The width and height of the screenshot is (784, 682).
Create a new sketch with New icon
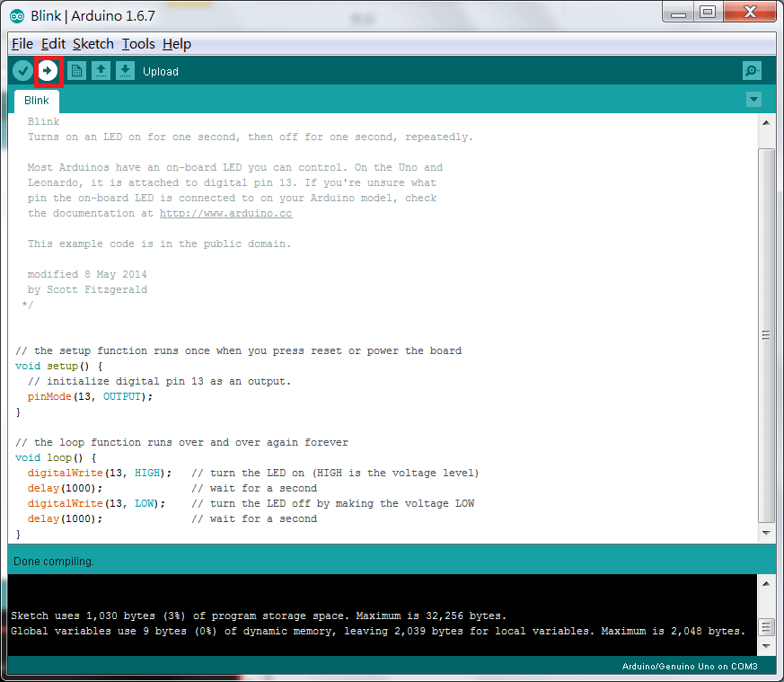76,71
